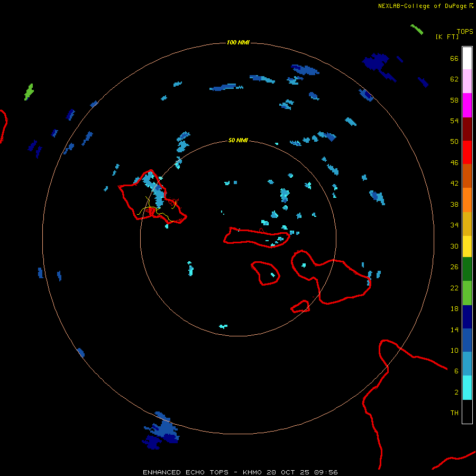The width and height of the screenshot is (476, 476).
Task: Click the 50 NMI range ring label
Action: click(238, 140)
